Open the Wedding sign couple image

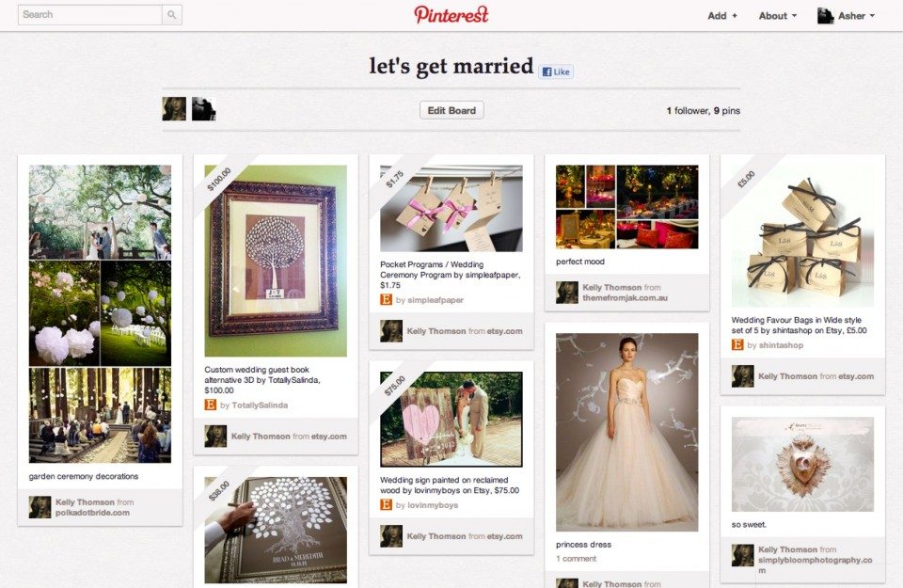451,420
